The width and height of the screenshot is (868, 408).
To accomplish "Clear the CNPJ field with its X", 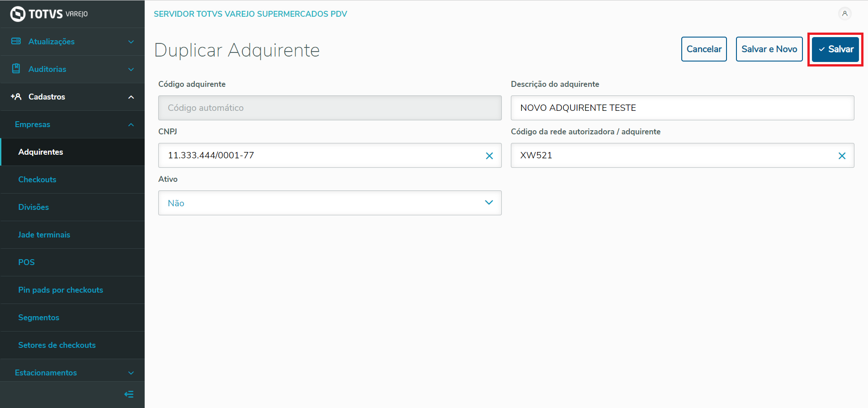I will [489, 156].
